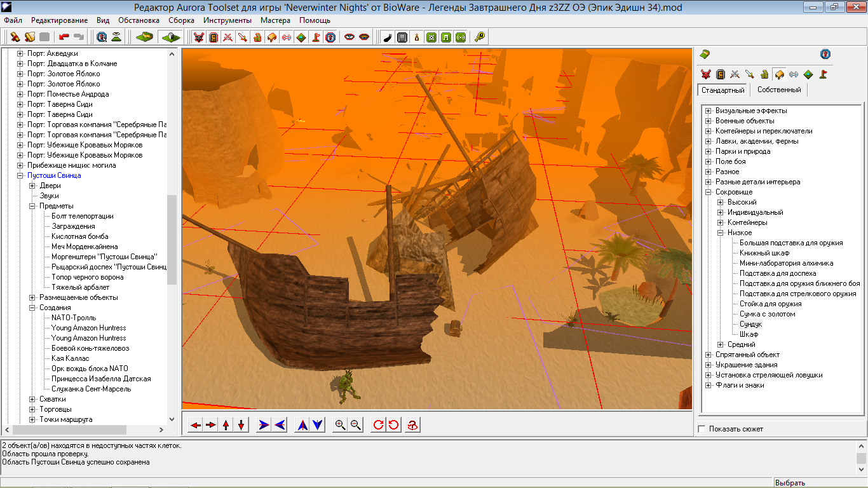Click the golden key icon in the toolbar
Viewport: 868px width, 488px height.
[480, 37]
